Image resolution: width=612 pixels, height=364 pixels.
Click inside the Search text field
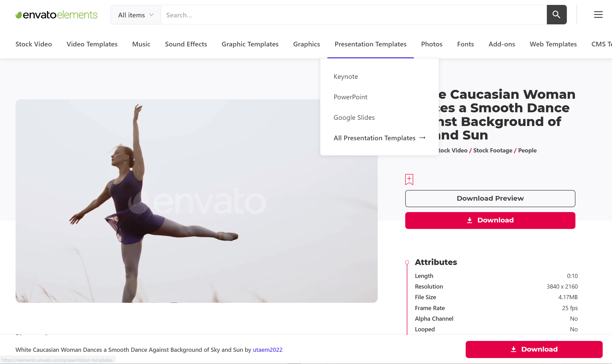[x=353, y=15]
